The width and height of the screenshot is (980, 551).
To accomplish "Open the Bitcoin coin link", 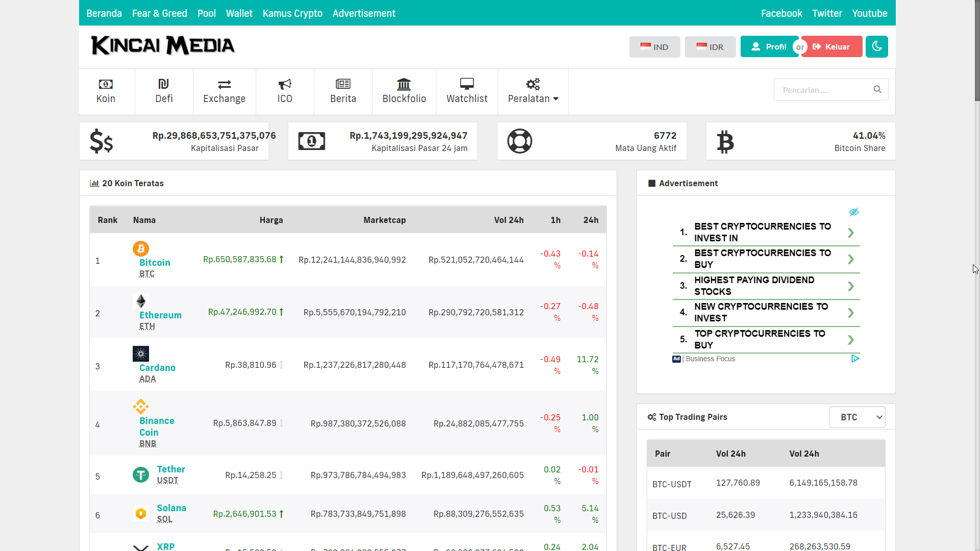I will click(x=155, y=262).
